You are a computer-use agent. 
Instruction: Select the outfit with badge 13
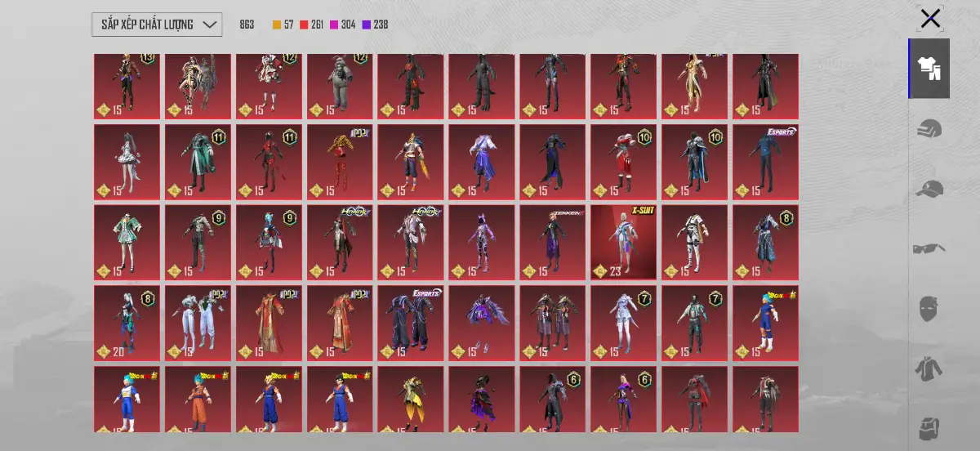[x=127, y=87]
